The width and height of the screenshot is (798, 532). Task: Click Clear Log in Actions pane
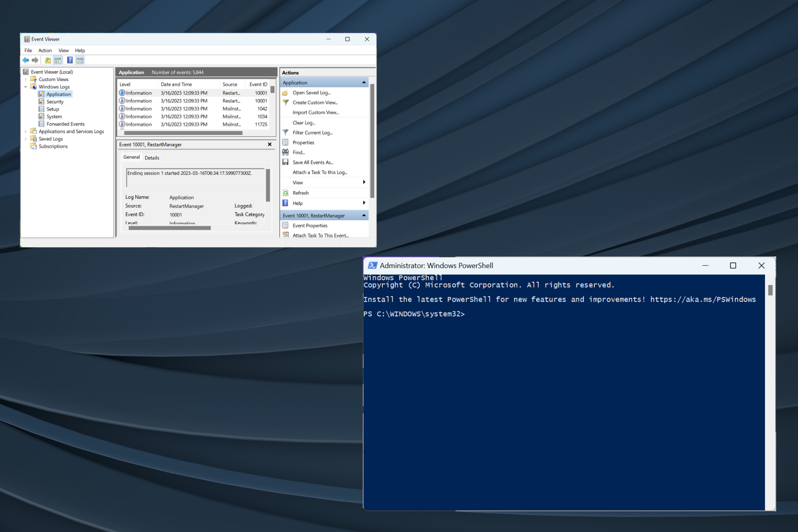pos(304,123)
